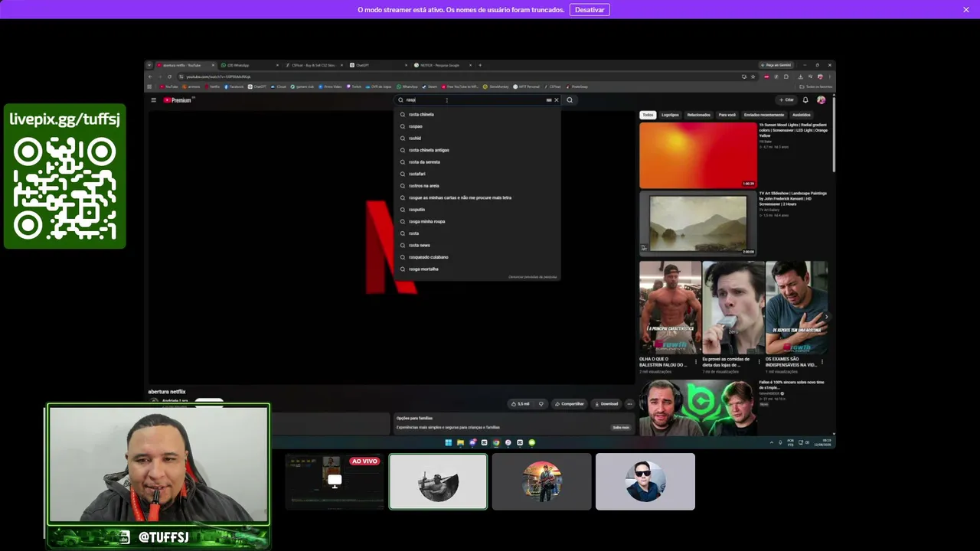This screenshot has width=980, height=551.
Task: Select suggestion "rasta da seresta"
Action: click(x=477, y=162)
